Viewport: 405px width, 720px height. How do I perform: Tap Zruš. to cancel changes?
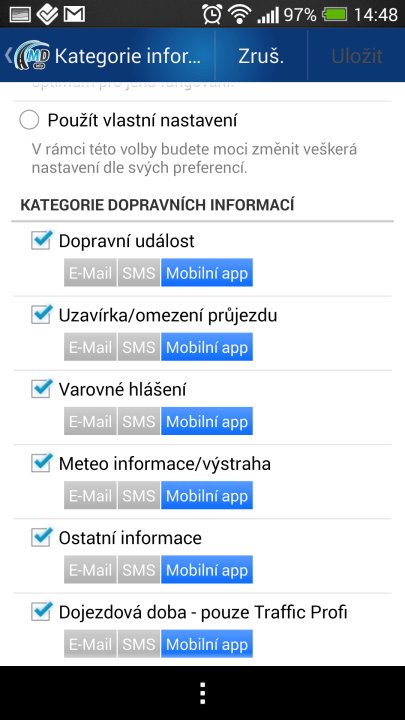click(x=261, y=56)
